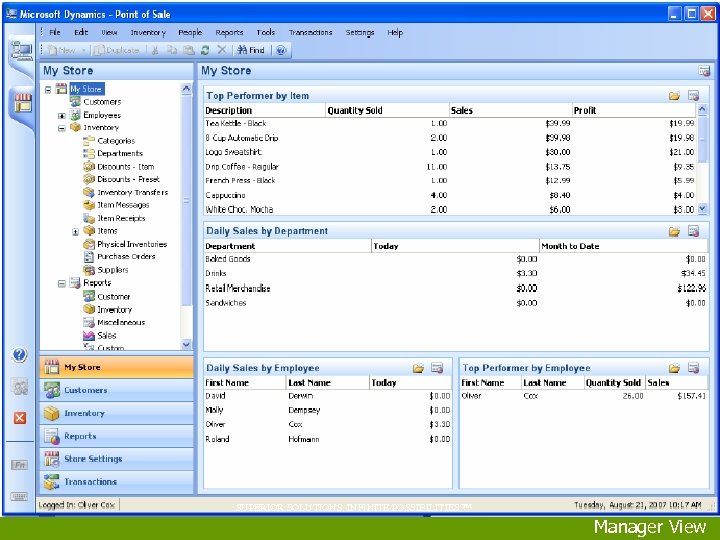Click the Paste icon in toolbar

(188, 50)
